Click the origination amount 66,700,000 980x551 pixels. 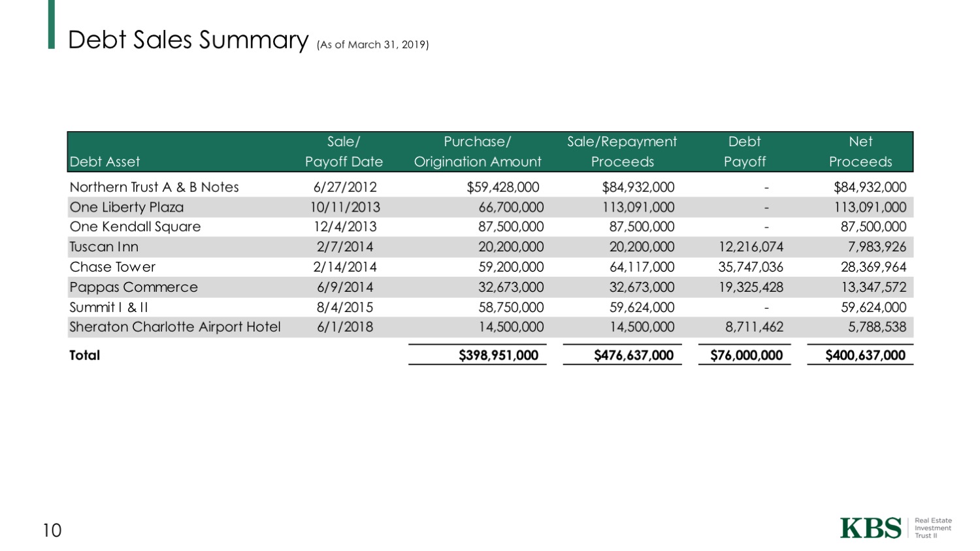coord(511,208)
